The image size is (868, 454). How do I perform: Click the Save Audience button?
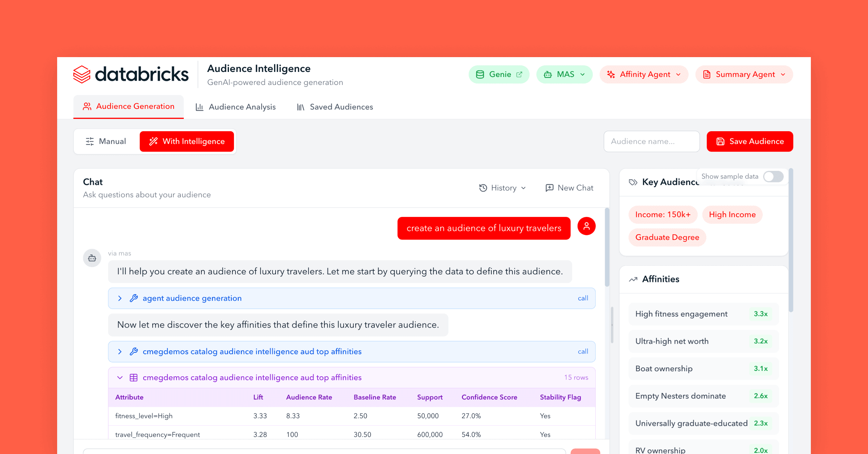point(749,141)
